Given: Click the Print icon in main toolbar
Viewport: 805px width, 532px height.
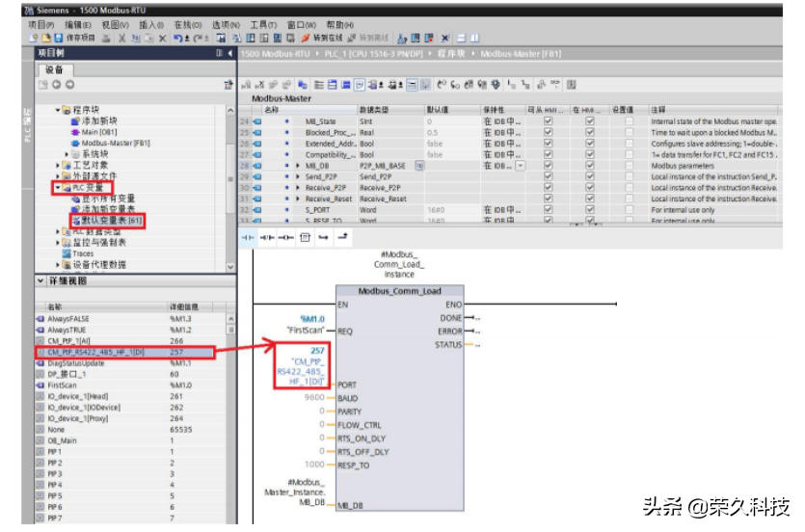Looking at the screenshot, I should 106,38.
